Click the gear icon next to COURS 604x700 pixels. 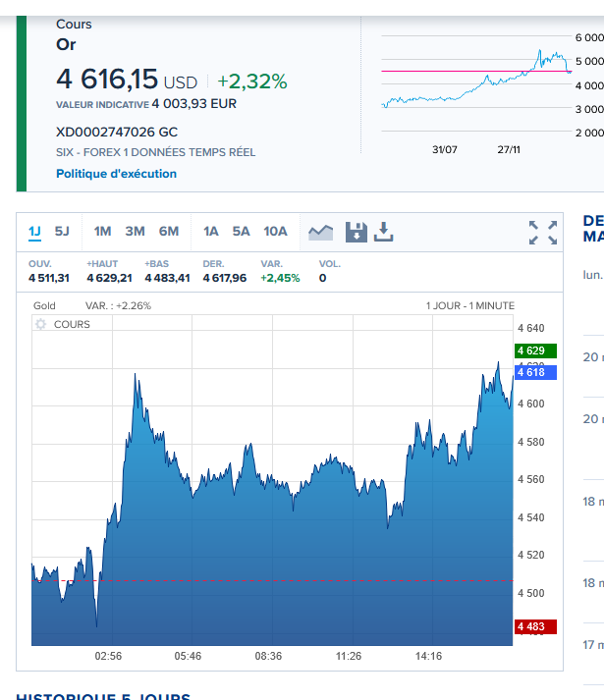tap(40, 324)
